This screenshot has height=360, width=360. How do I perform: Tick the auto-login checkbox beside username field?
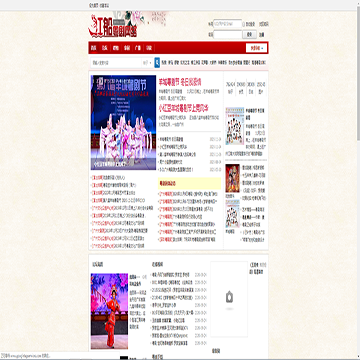[x=244, y=24]
